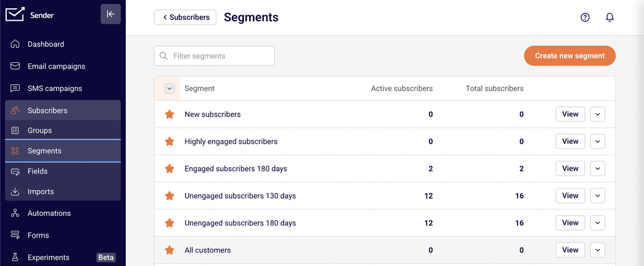View Unengaged subscribers 130 days segment
This screenshot has width=644, height=266.
coord(570,196)
